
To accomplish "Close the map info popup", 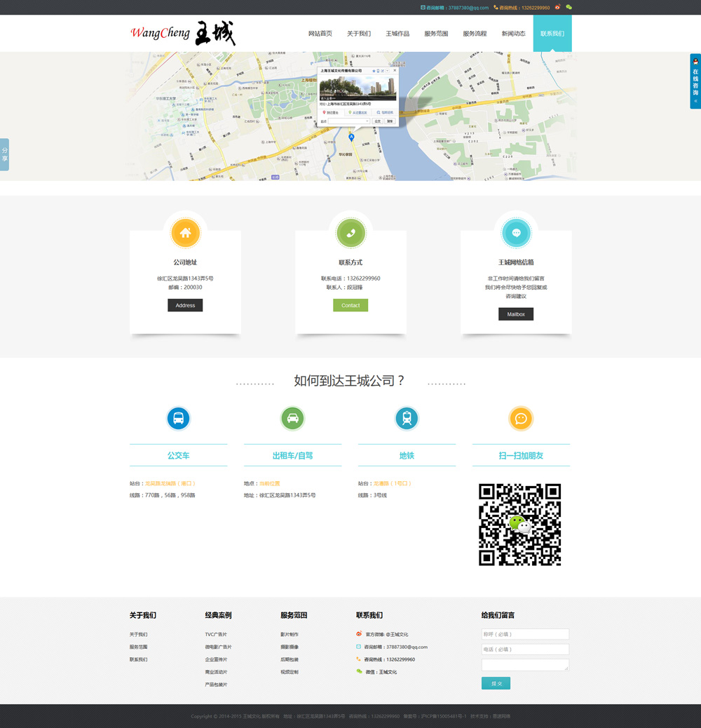I will coord(395,71).
